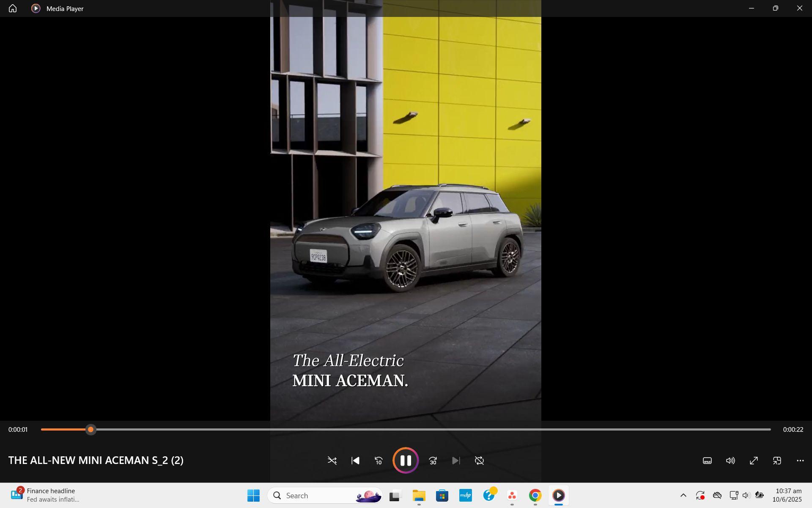Open the volume control
This screenshot has width=812, height=508.
730,460
